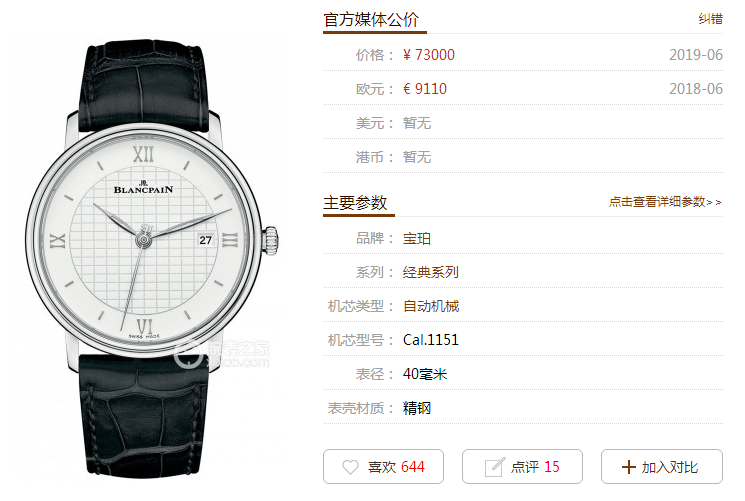Image resolution: width=745 pixels, height=501 pixels.
Task: Open 点击查看详细参数 detailed parameters link
Action: pos(665,202)
